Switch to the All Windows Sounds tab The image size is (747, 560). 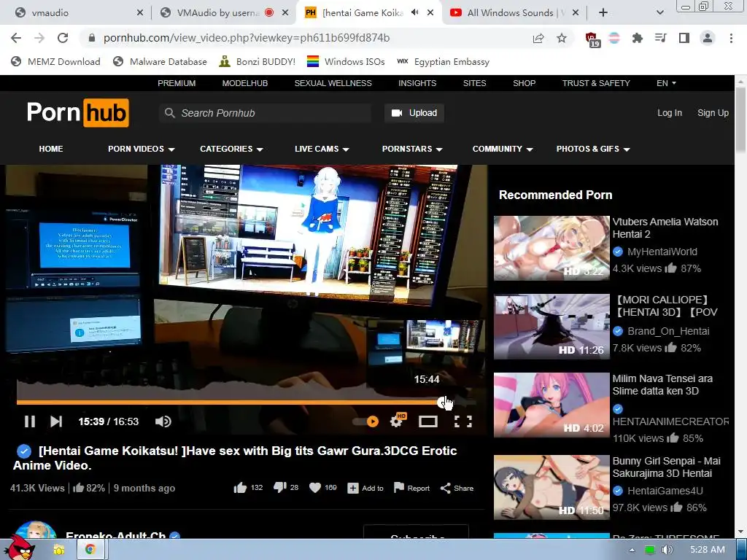[514, 13]
